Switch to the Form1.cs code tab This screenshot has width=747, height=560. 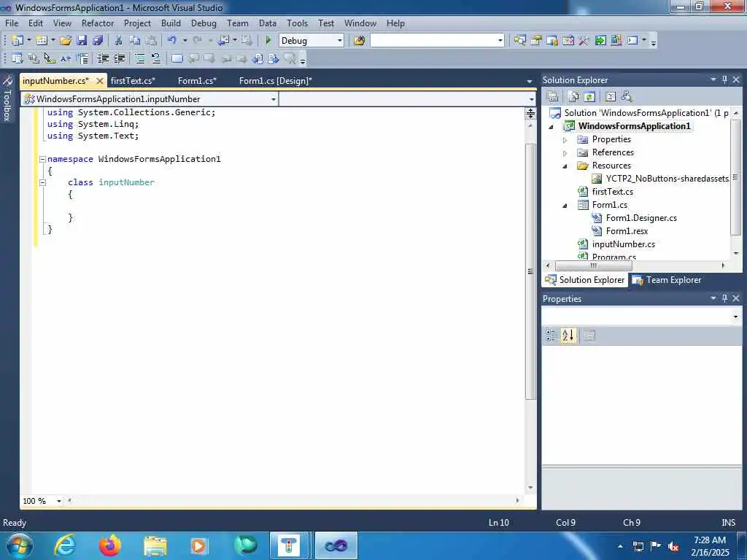(x=197, y=81)
